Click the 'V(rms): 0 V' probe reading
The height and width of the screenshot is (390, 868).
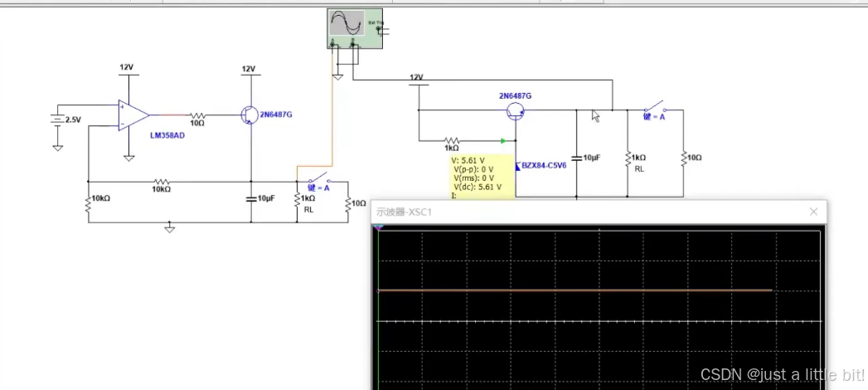coord(474,178)
